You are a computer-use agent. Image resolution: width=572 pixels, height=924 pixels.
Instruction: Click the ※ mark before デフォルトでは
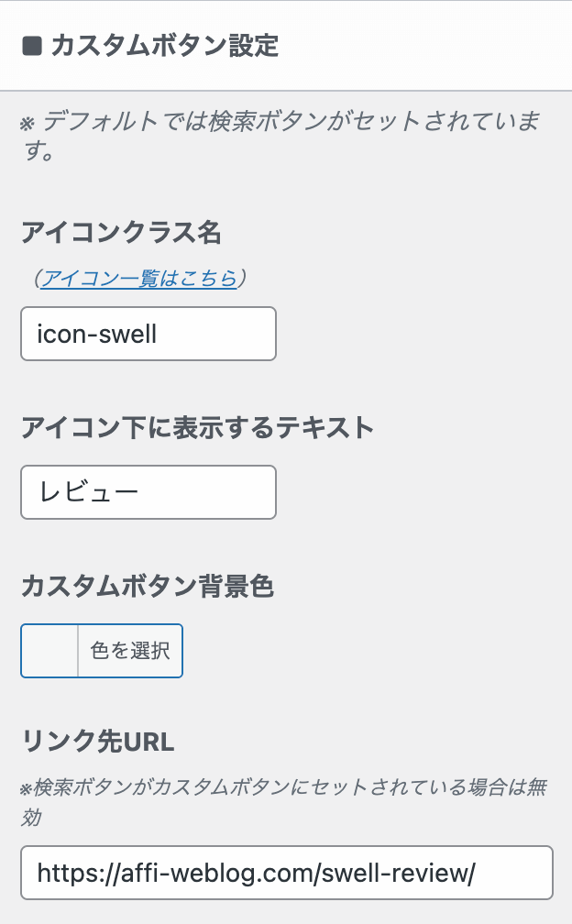27,123
